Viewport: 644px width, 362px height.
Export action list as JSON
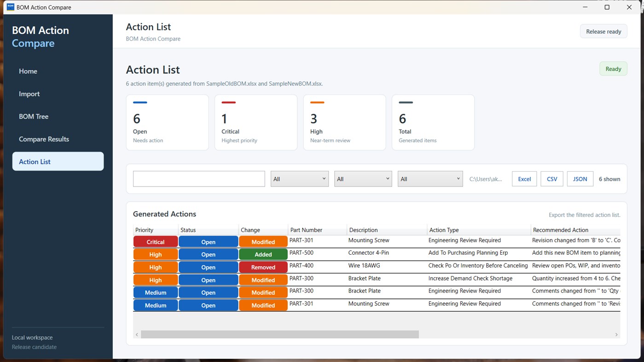[580, 179]
